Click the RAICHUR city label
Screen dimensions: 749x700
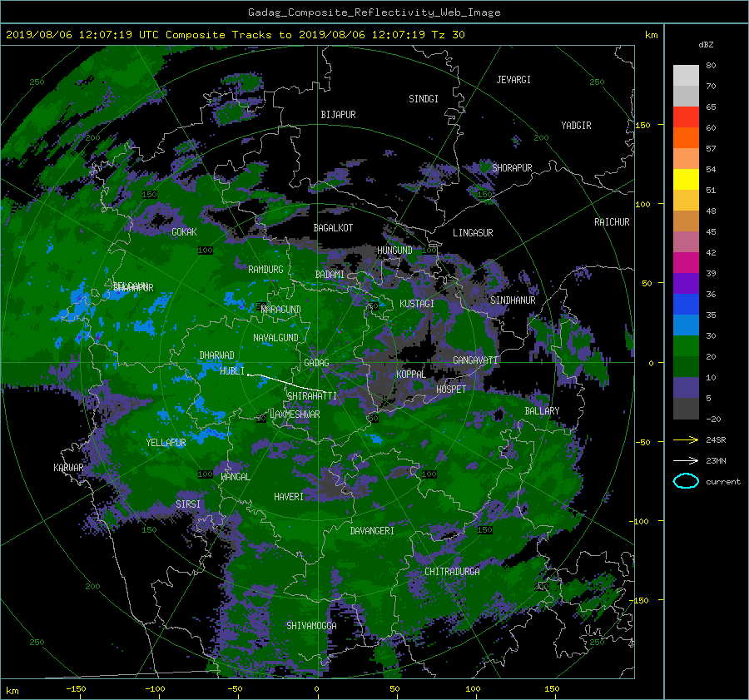pos(612,221)
